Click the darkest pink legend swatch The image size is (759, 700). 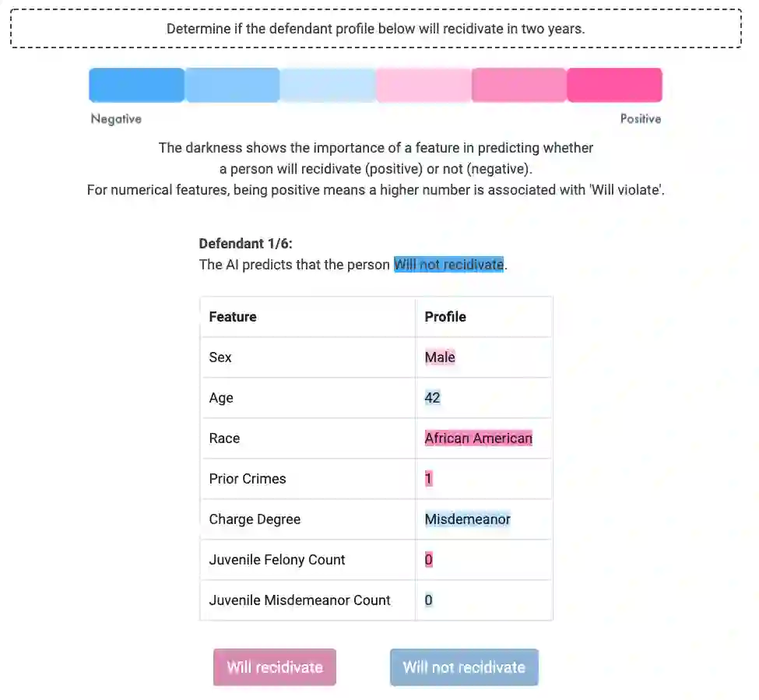click(614, 85)
